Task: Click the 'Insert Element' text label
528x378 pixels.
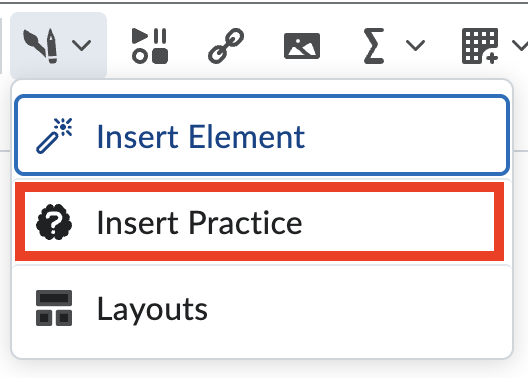Action: 201,136
